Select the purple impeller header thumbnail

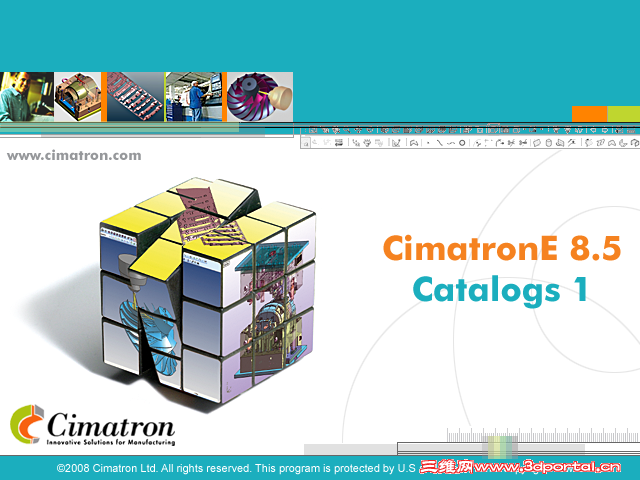point(260,97)
